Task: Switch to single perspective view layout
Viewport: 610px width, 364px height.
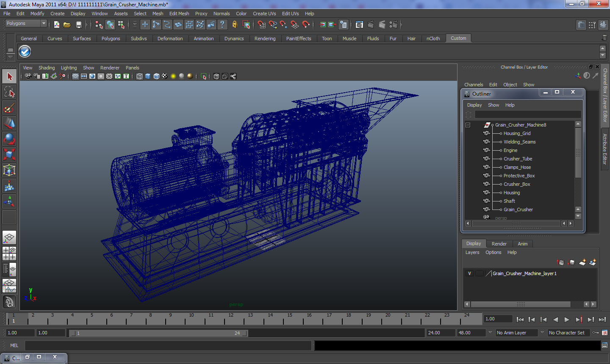Action: click(9, 237)
